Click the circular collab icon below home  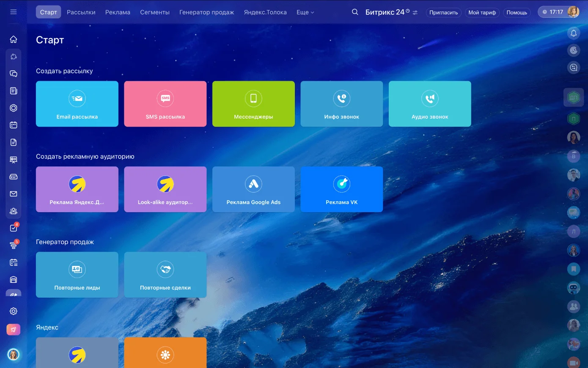(14, 56)
